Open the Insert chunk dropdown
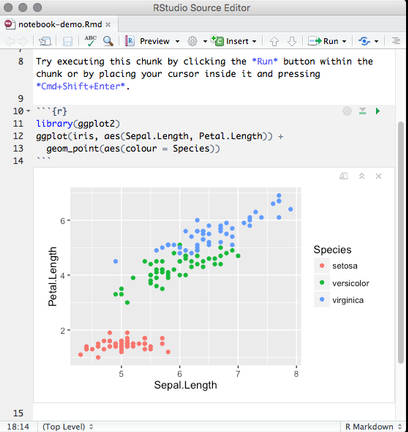 [234, 41]
